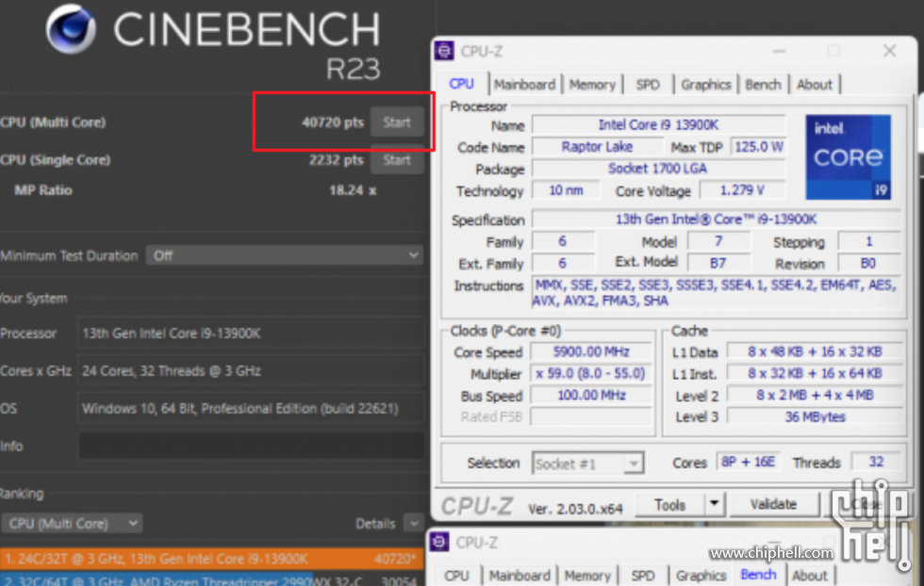Select Graphics tab in the lower CPU-Z window
Image resolution: width=924 pixels, height=586 pixels.
pyautogui.click(x=700, y=576)
